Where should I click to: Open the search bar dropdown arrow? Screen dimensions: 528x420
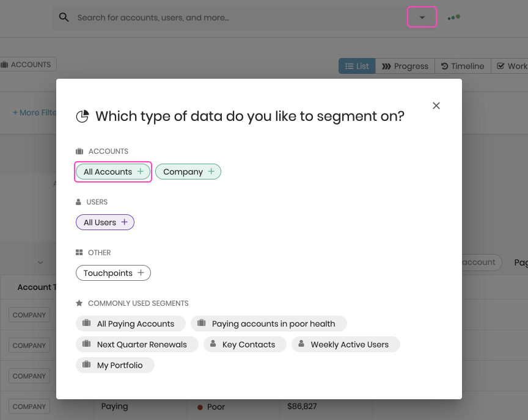[422, 17]
